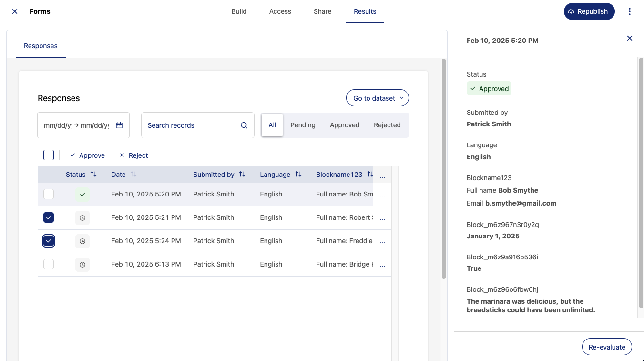Filter responses by Pending

pos(303,125)
